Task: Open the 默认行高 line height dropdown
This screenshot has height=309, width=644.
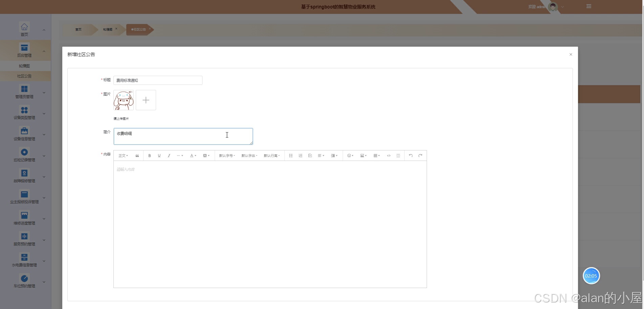Action: pos(272,156)
